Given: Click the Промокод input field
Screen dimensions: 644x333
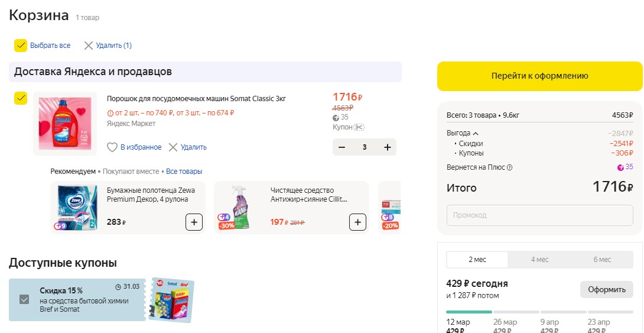Looking at the screenshot, I should tap(539, 215).
